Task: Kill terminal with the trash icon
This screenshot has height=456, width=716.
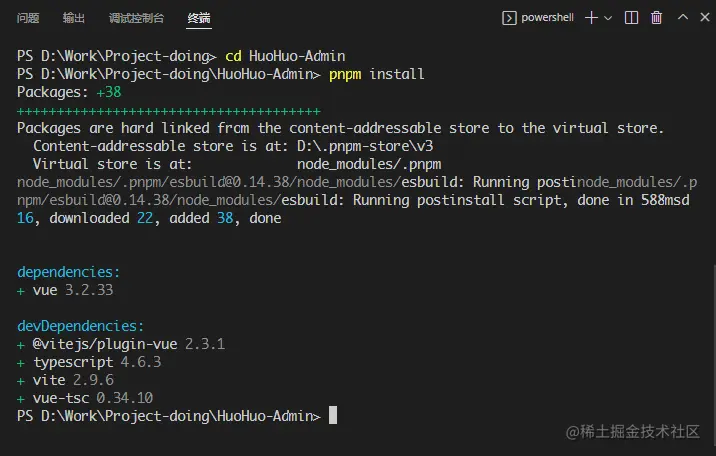Action: 656,18
